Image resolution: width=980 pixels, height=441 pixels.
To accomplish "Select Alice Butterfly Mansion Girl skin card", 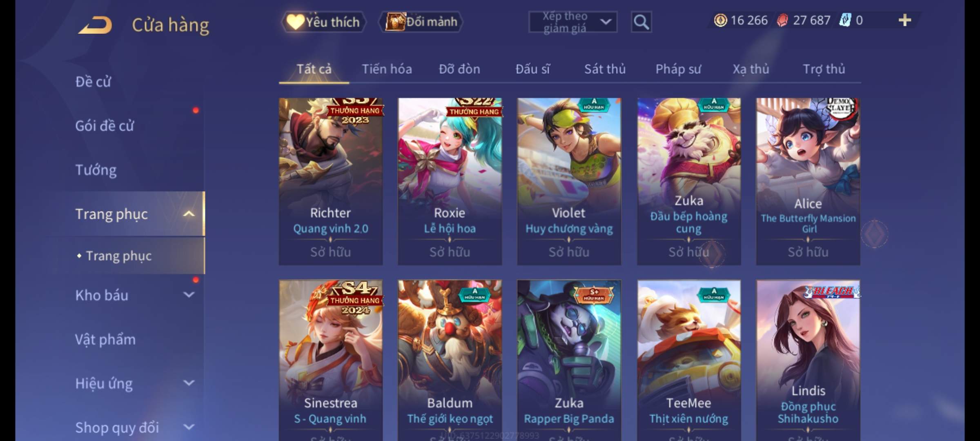I will (x=808, y=181).
